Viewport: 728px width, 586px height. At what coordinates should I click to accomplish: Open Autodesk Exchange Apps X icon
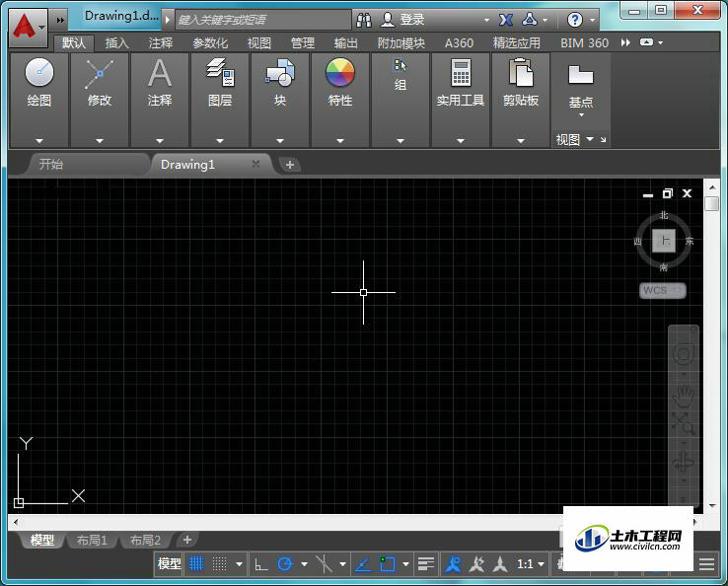tap(506, 20)
